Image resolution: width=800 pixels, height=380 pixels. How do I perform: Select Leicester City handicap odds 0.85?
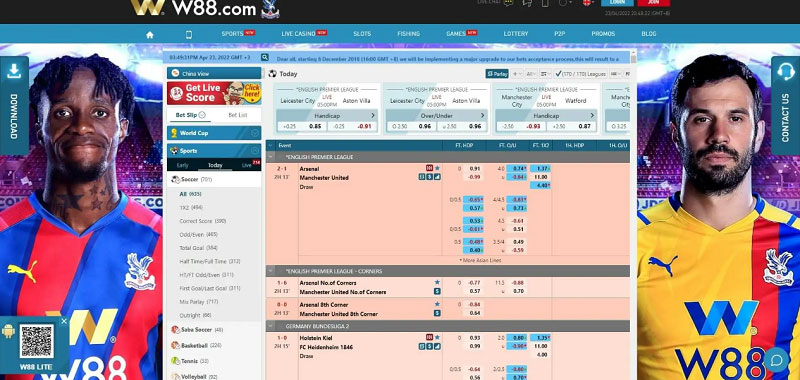tap(315, 126)
